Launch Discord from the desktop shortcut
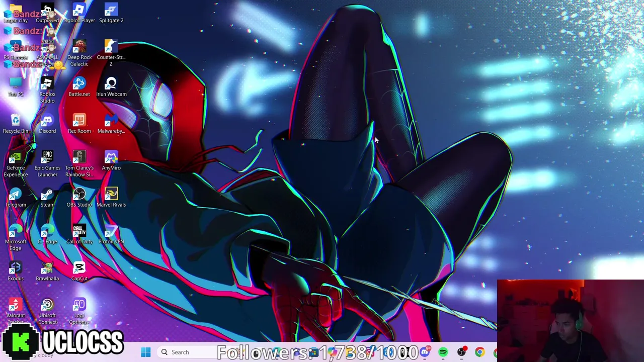644x362 pixels. pyautogui.click(x=47, y=124)
